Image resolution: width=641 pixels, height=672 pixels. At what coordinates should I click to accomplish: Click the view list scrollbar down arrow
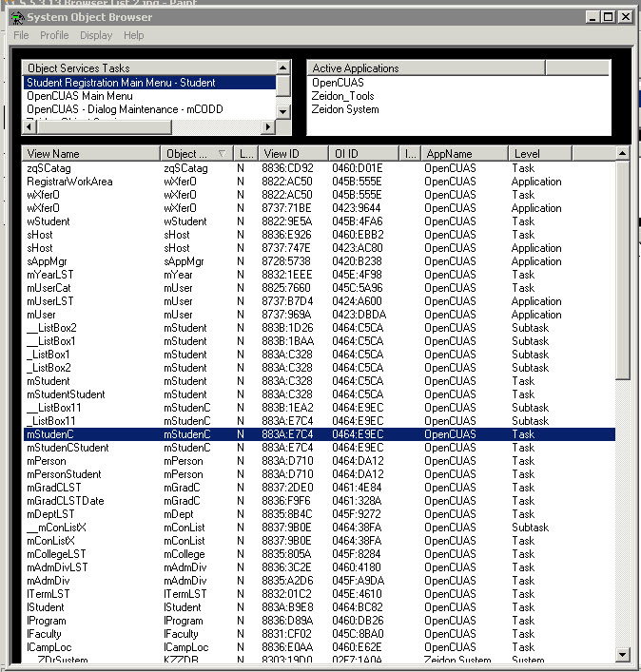pos(623,655)
